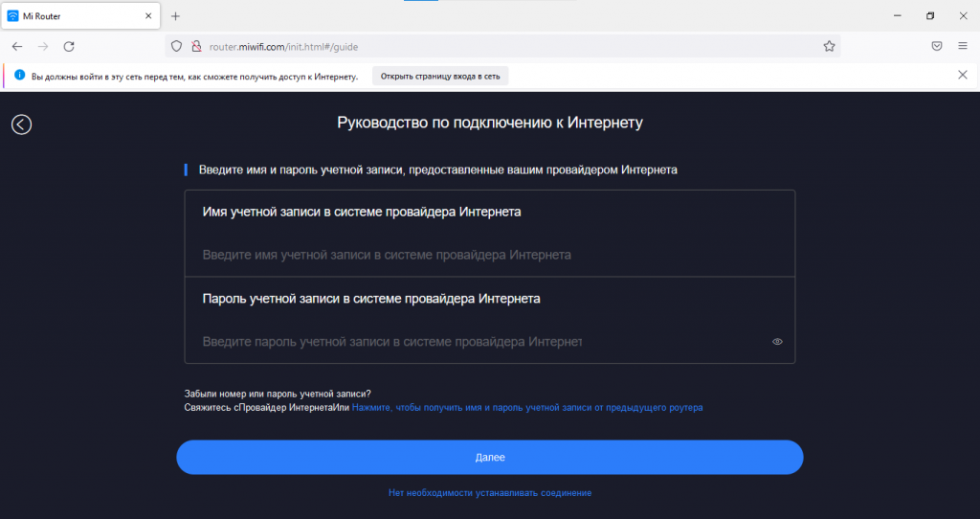The height and width of the screenshot is (519, 980).
Task: Click "Нет необходимости устанавливать соединение" link
Action: point(490,493)
